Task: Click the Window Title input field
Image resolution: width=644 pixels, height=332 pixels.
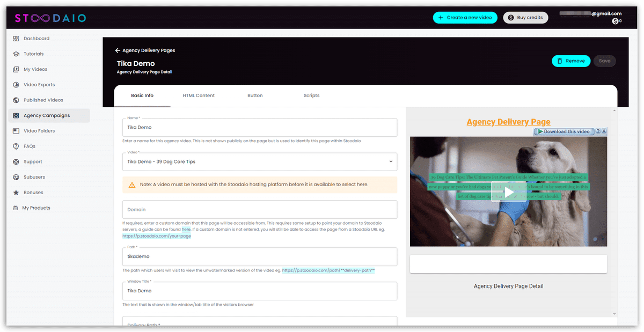Action: pyautogui.click(x=260, y=291)
